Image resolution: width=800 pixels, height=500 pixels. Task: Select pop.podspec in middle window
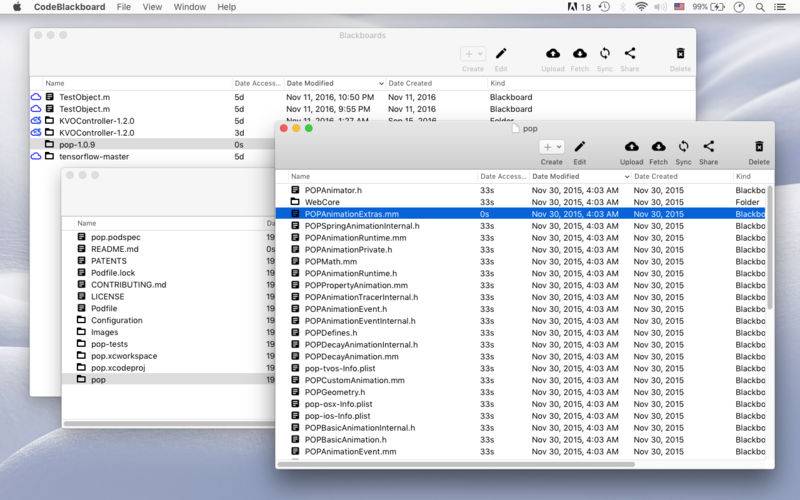(x=115, y=237)
